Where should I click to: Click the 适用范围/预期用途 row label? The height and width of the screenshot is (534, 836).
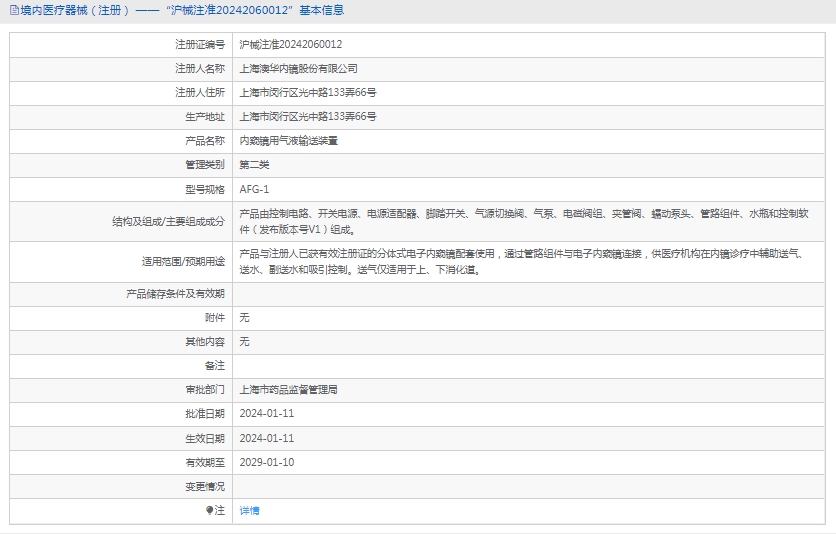(184, 262)
